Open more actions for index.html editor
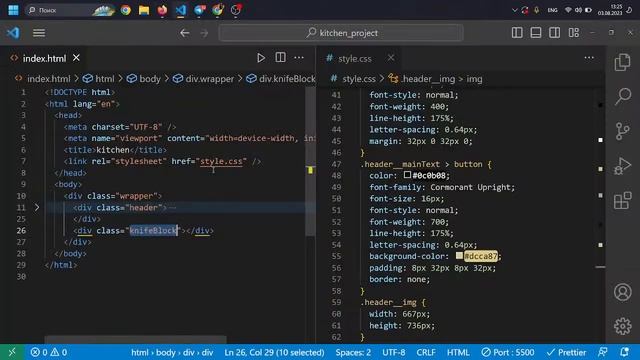640x360 pixels. click(299, 58)
